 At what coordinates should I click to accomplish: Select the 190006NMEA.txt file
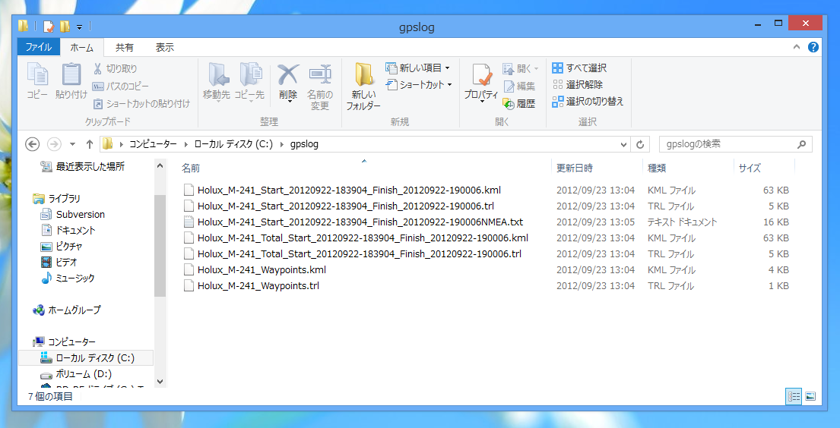point(354,222)
